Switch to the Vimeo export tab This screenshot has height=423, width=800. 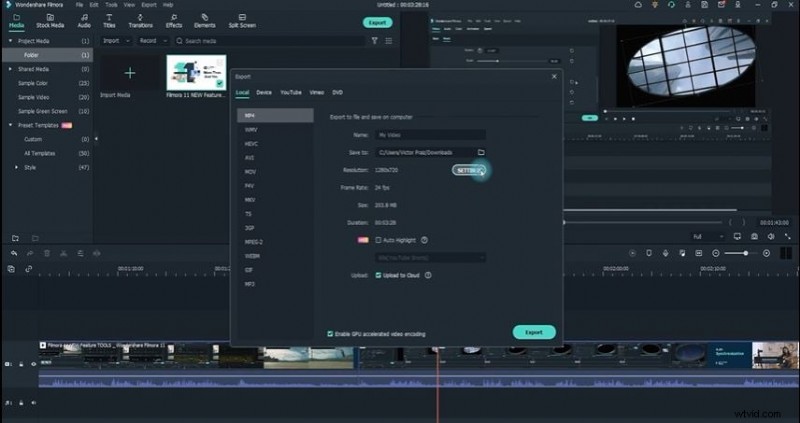pos(316,93)
